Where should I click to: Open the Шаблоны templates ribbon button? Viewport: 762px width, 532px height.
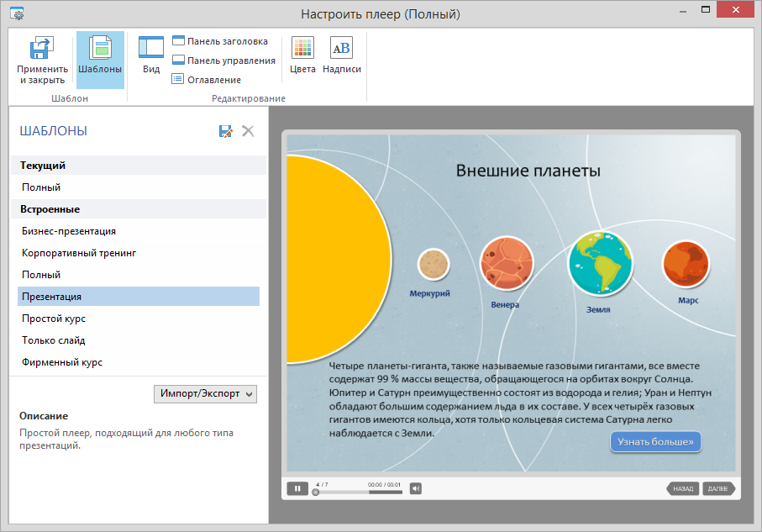coord(100,60)
